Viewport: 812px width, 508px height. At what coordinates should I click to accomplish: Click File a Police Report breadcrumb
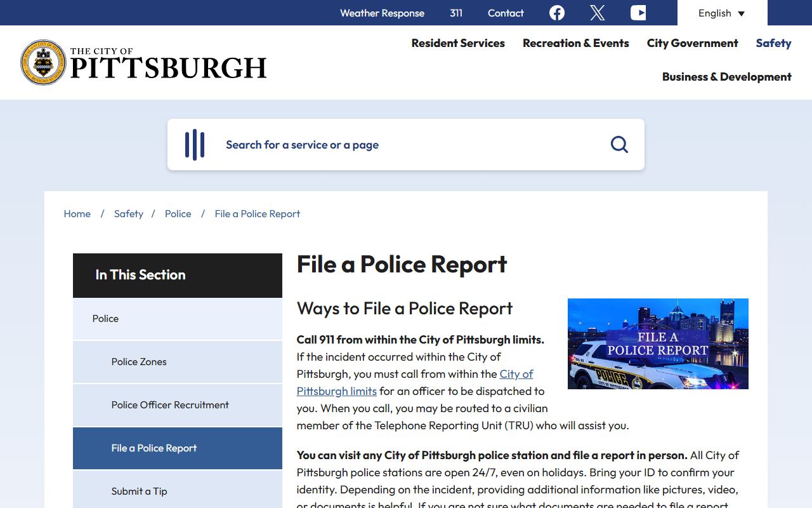pos(258,214)
